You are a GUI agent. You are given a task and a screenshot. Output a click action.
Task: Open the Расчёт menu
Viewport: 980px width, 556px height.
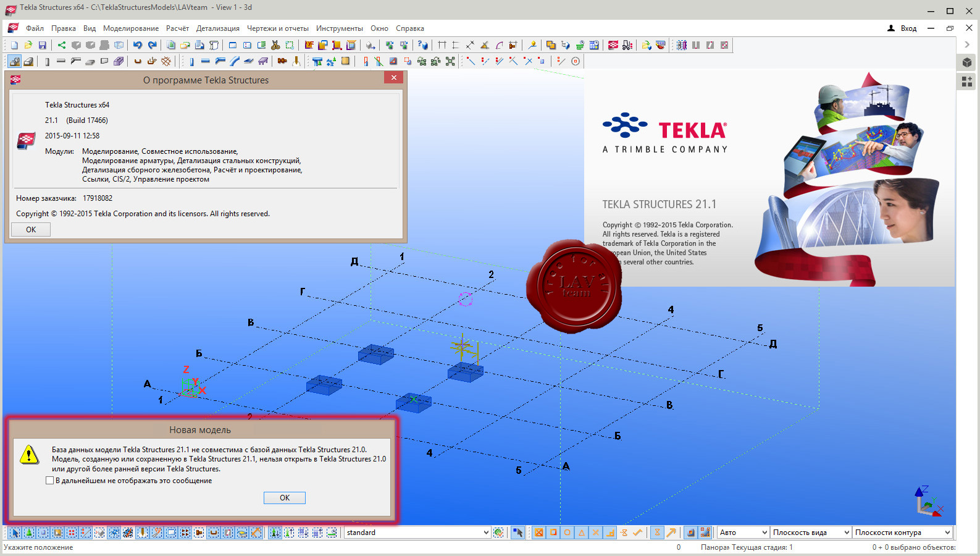pyautogui.click(x=177, y=28)
